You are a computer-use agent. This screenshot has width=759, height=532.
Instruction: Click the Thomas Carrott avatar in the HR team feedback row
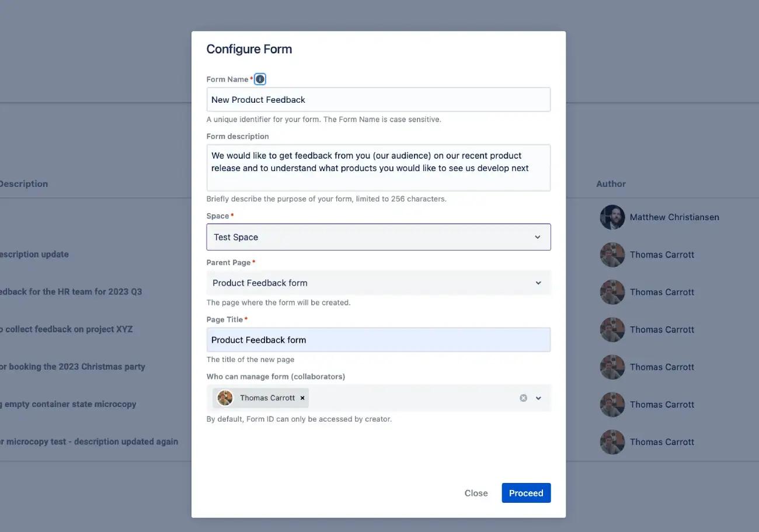click(x=612, y=292)
